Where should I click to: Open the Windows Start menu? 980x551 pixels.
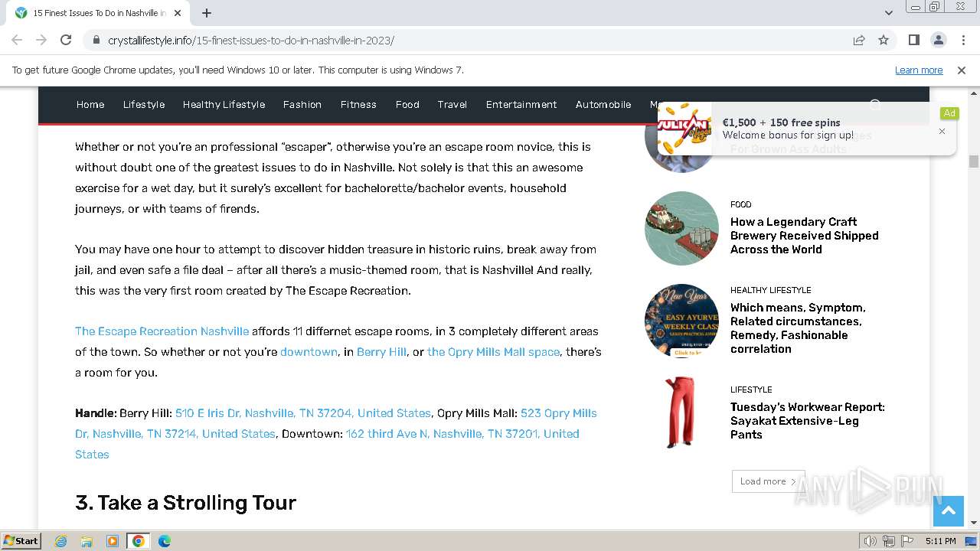21,540
